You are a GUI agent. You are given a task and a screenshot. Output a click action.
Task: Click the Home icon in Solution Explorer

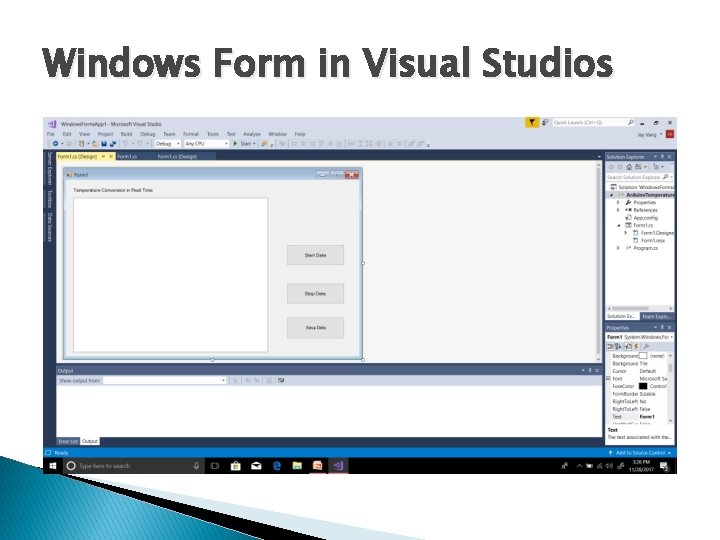point(629,167)
